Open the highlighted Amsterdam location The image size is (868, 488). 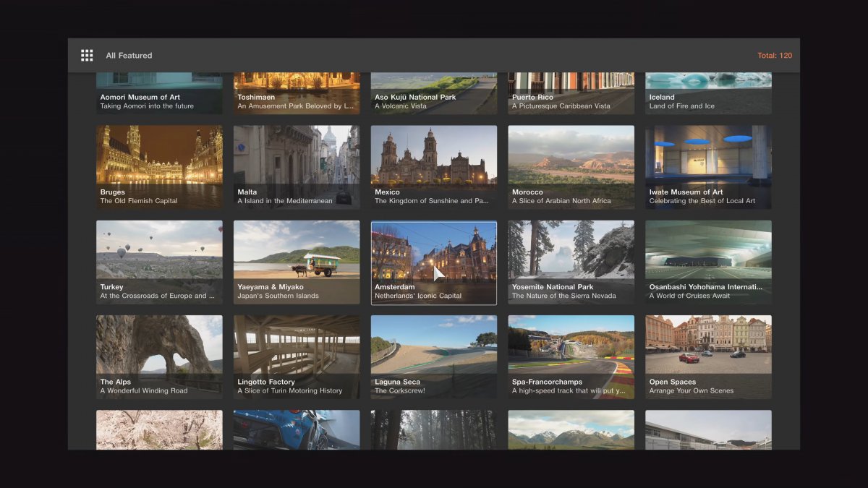click(x=434, y=262)
